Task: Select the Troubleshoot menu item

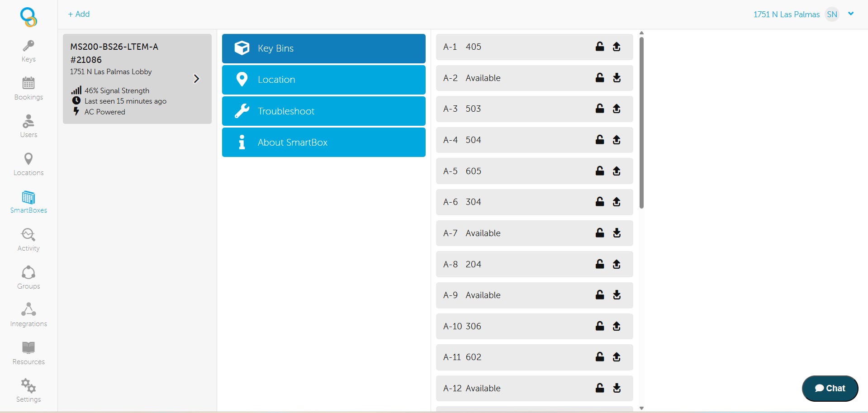Action: [323, 111]
